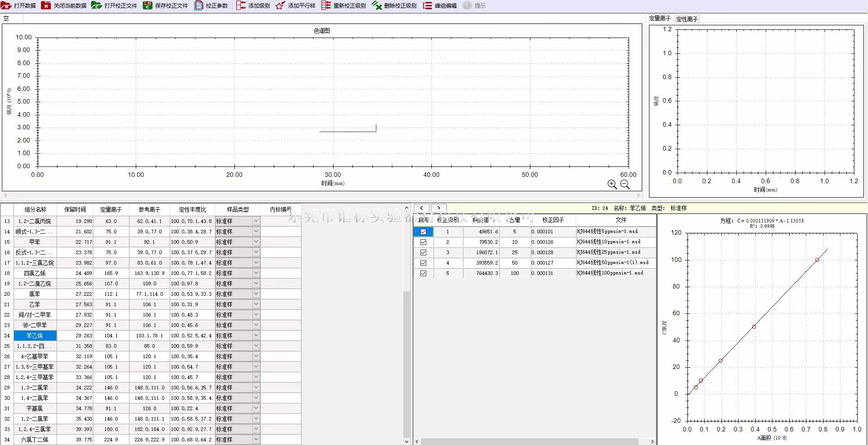Open sample type dropdown for 苯乙烯 row
The height and width of the screenshot is (445, 868).
(x=256, y=336)
